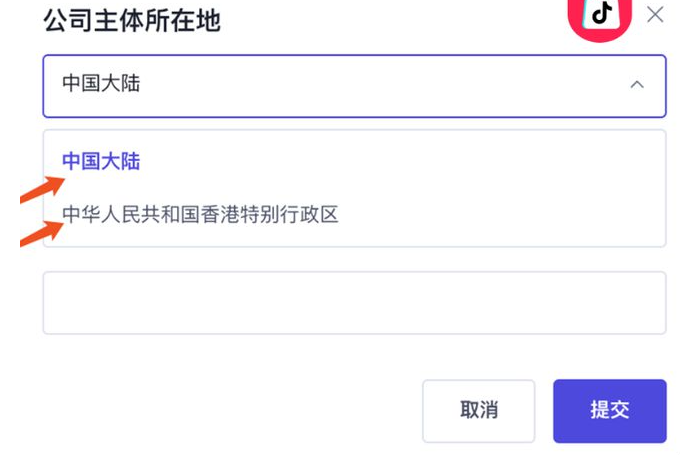Submit the form with 提交
This screenshot has height=455, width=691.
click(609, 410)
